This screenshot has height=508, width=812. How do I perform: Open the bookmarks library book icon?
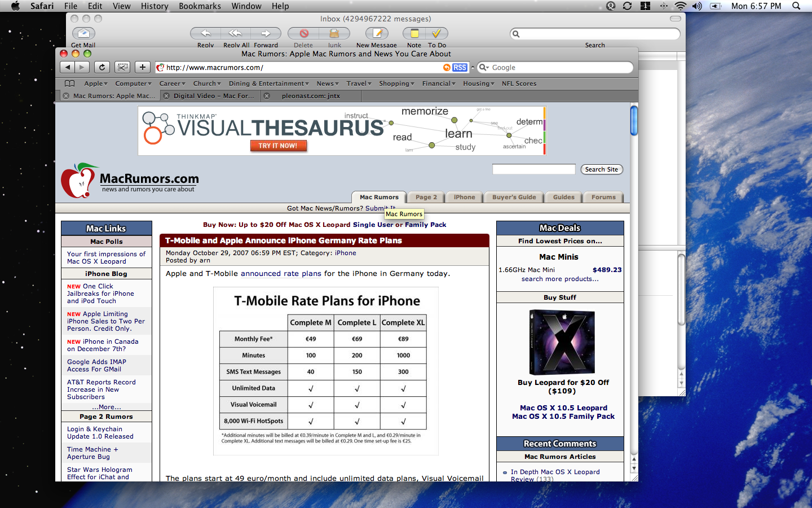[x=70, y=84]
